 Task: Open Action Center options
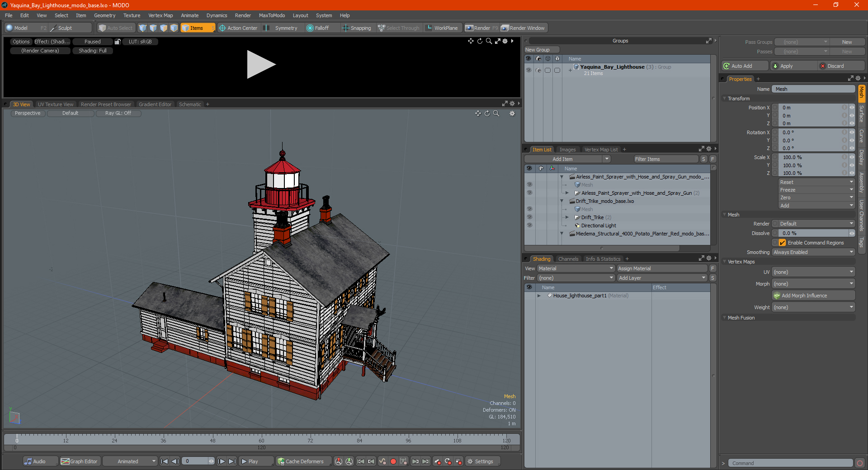pyautogui.click(x=239, y=28)
